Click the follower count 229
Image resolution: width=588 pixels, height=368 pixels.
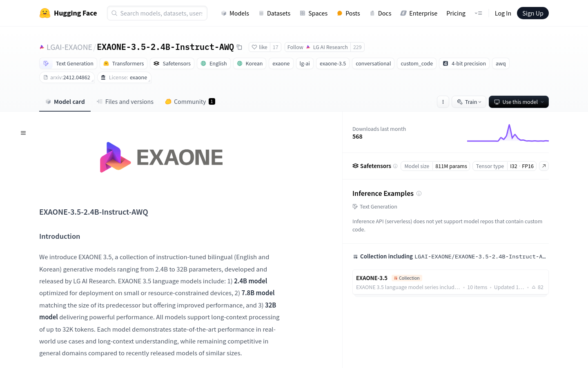click(x=357, y=47)
